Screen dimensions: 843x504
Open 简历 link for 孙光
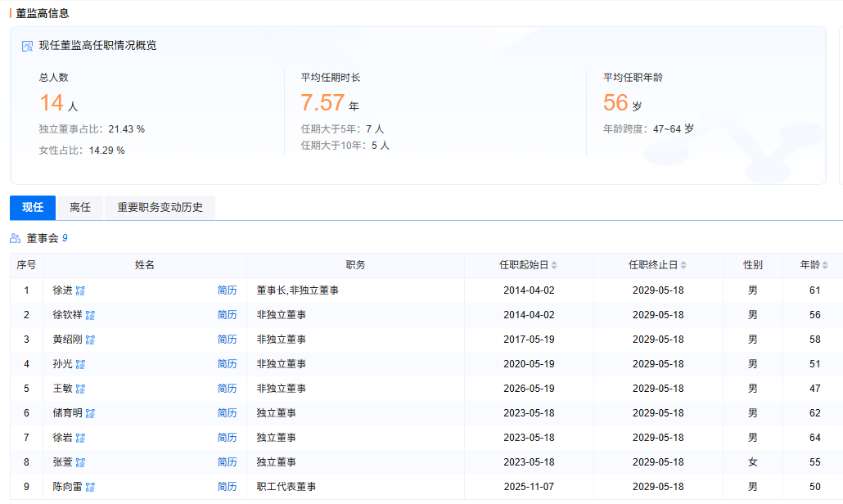click(227, 364)
